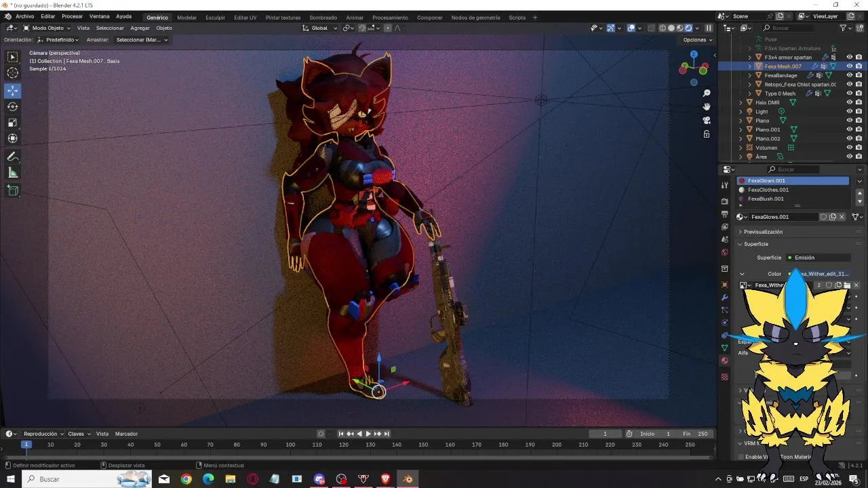This screenshot has height=488, width=868.
Task: Switch to solid viewport shading
Action: (x=671, y=28)
